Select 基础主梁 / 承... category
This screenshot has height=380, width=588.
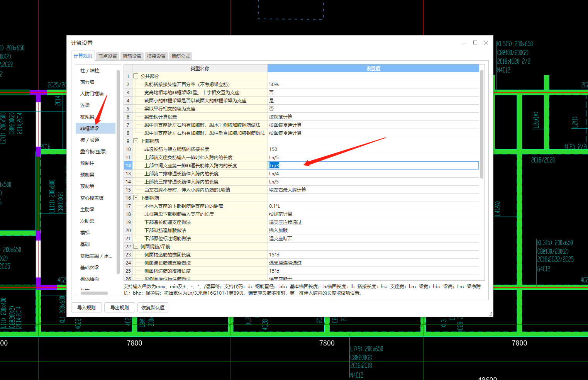[96, 256]
